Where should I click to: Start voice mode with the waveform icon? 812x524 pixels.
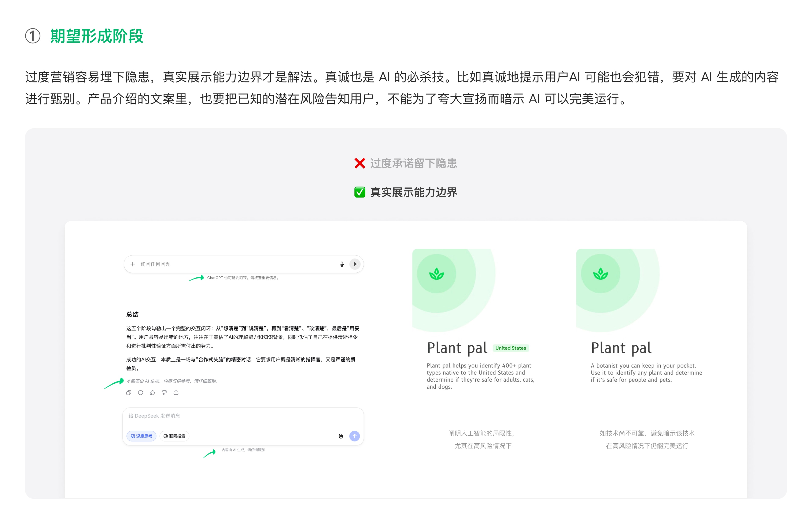click(x=355, y=264)
